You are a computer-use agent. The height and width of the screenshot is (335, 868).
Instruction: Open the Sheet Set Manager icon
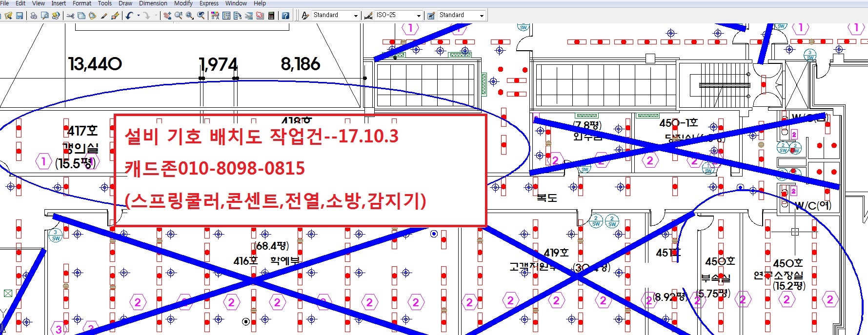[x=249, y=16]
